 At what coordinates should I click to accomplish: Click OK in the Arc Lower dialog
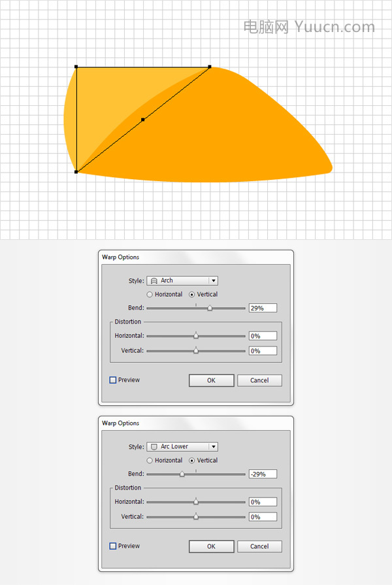click(x=212, y=546)
